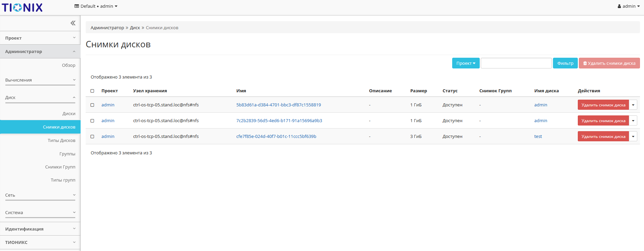Open the Default • admin project switcher
The image size is (644, 251).
(x=96, y=6)
